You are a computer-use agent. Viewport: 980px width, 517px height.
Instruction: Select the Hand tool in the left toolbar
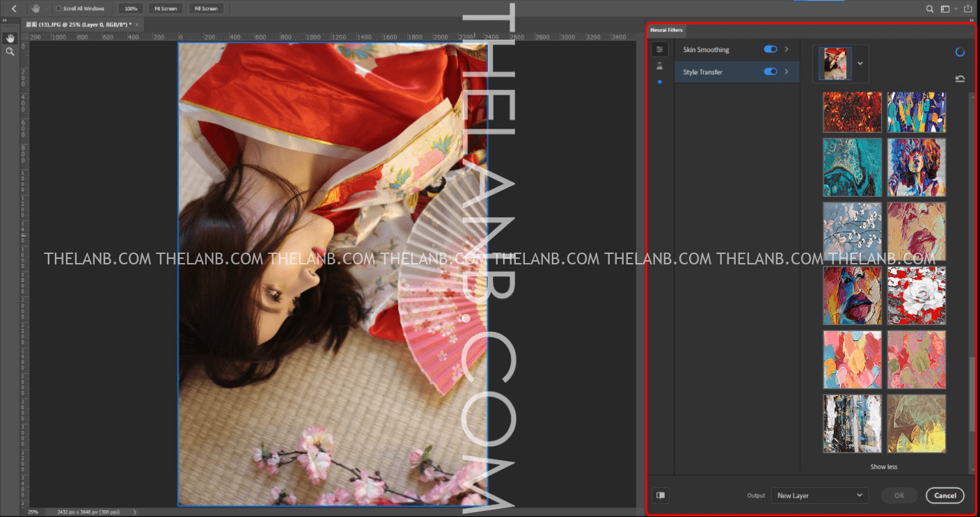(x=10, y=38)
